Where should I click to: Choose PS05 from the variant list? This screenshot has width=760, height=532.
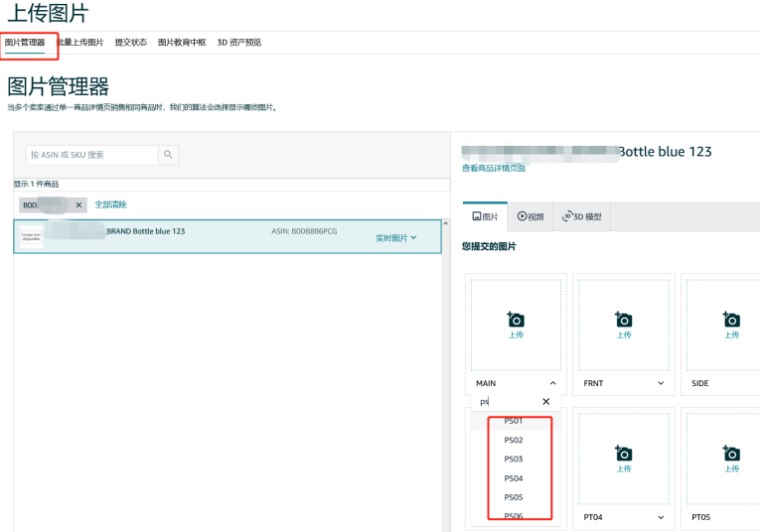pyautogui.click(x=516, y=497)
